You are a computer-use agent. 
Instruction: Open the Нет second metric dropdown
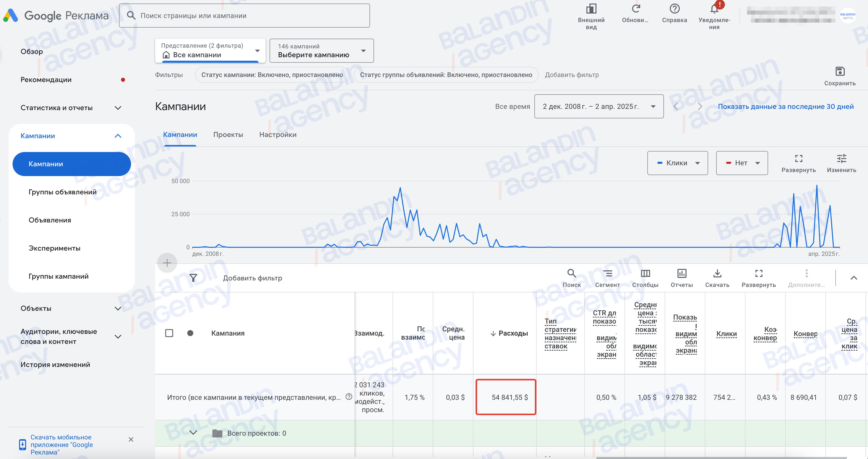(742, 163)
